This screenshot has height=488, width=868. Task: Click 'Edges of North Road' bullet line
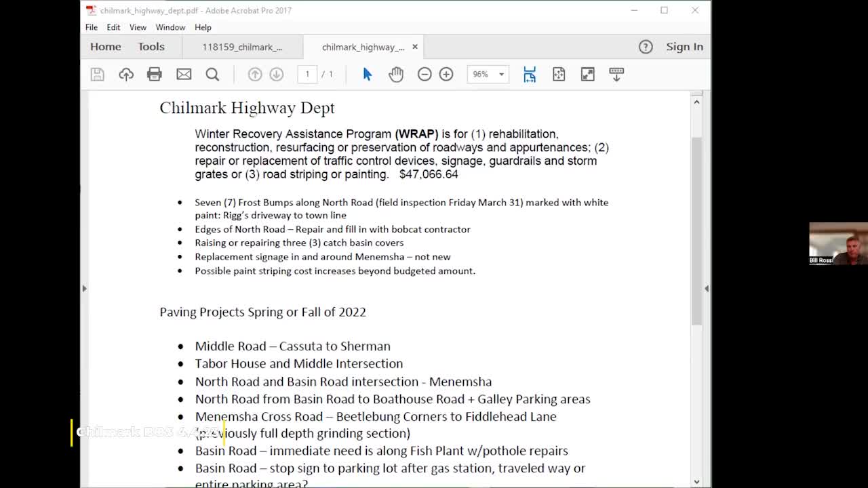click(x=333, y=230)
